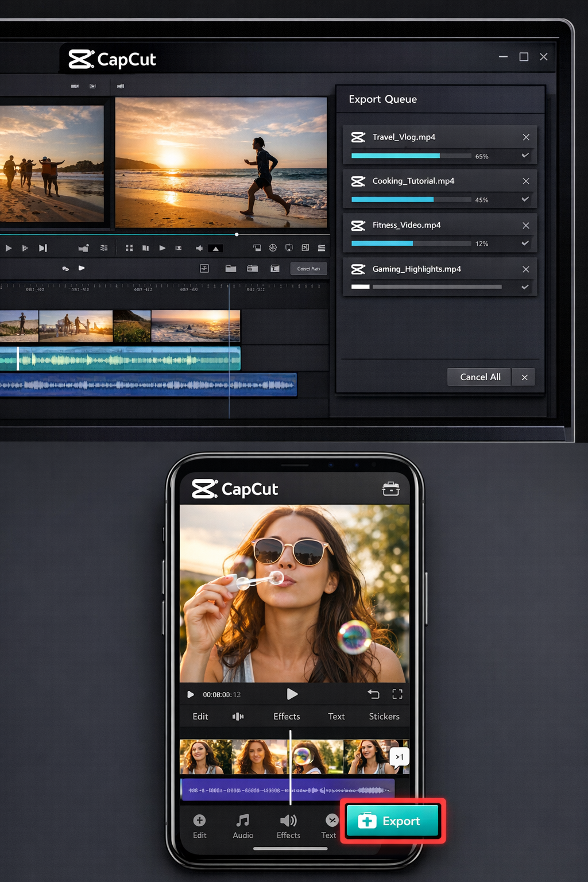588x882 pixels.
Task: Tap the undo arrow on the phone
Action: pyautogui.click(x=373, y=694)
